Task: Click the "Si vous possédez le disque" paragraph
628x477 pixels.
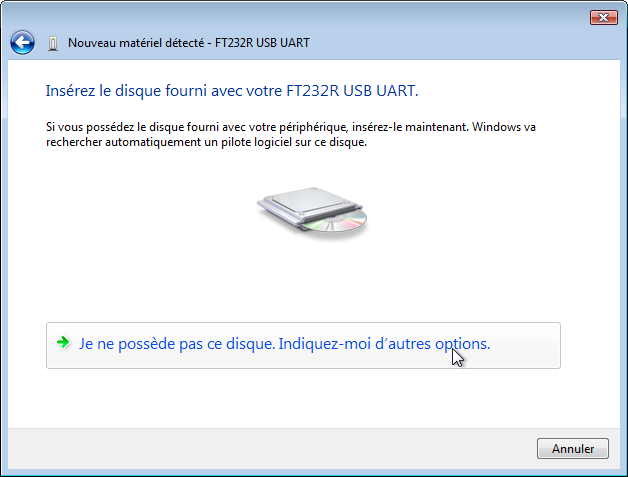Action: tap(291, 134)
